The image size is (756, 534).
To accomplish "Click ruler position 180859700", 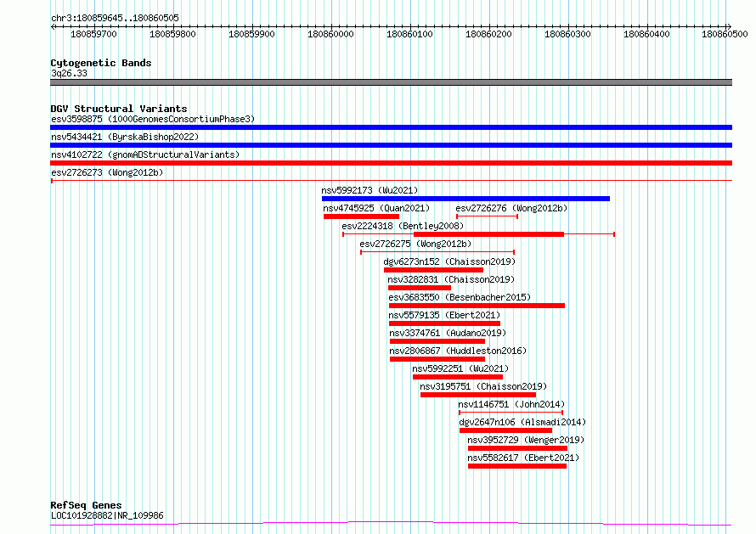I will click(x=94, y=34).
